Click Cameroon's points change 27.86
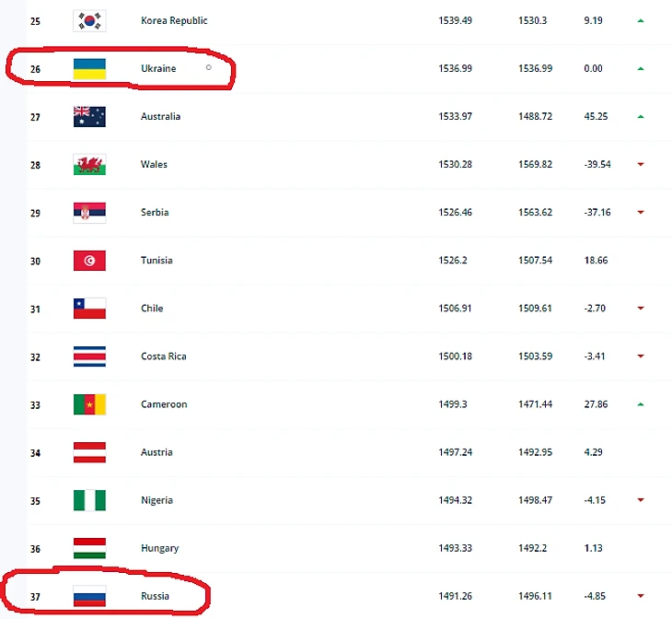The width and height of the screenshot is (672, 619). (596, 404)
